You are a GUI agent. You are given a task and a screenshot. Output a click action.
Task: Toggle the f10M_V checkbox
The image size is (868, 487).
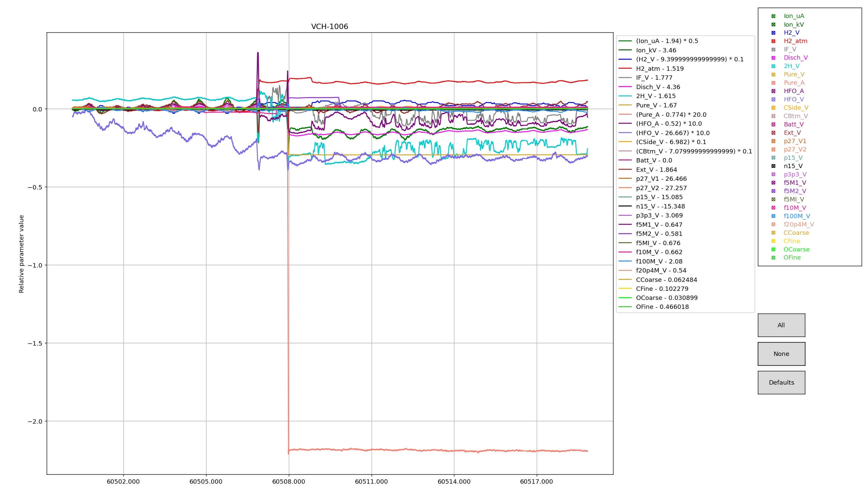click(x=773, y=207)
